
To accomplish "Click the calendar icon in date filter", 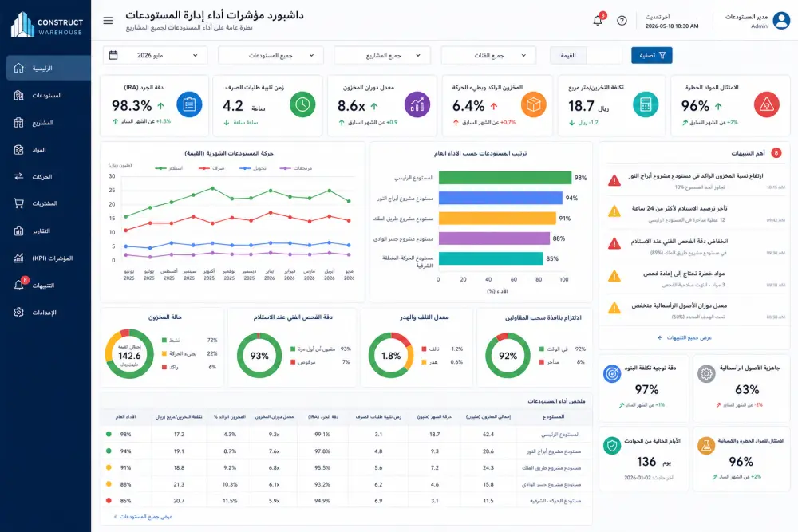I will click(x=113, y=55).
